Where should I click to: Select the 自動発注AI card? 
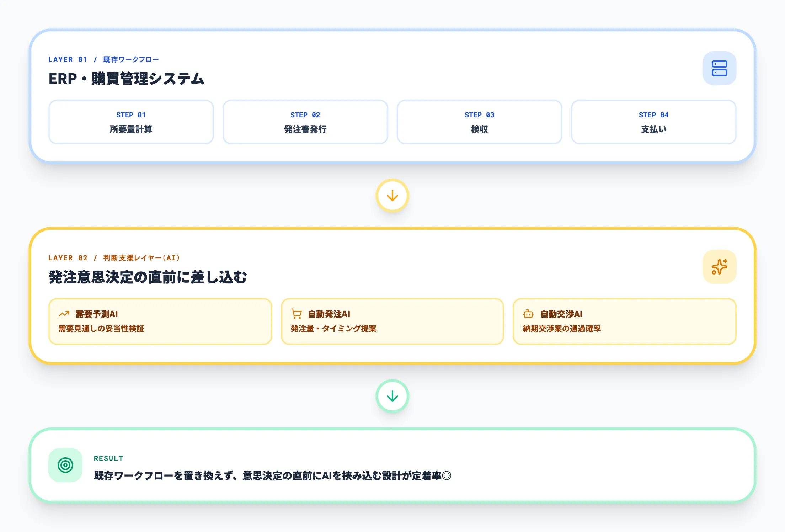tap(392, 320)
